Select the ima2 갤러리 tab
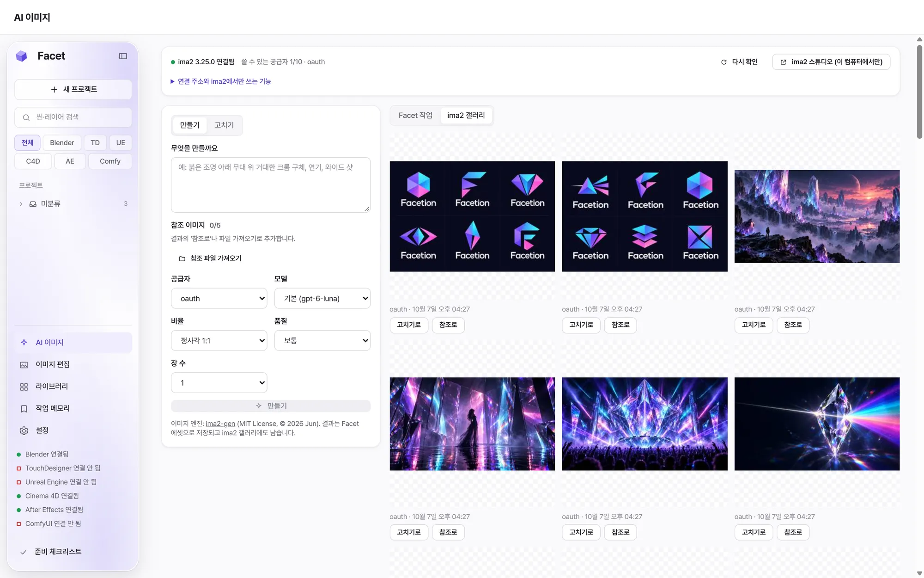The height and width of the screenshot is (578, 924). [x=466, y=115]
